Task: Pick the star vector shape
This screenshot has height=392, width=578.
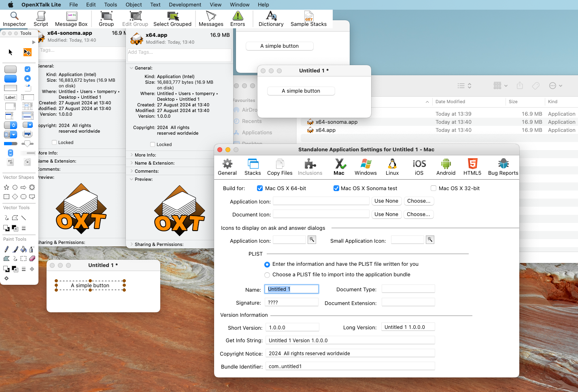Action: (x=6, y=187)
